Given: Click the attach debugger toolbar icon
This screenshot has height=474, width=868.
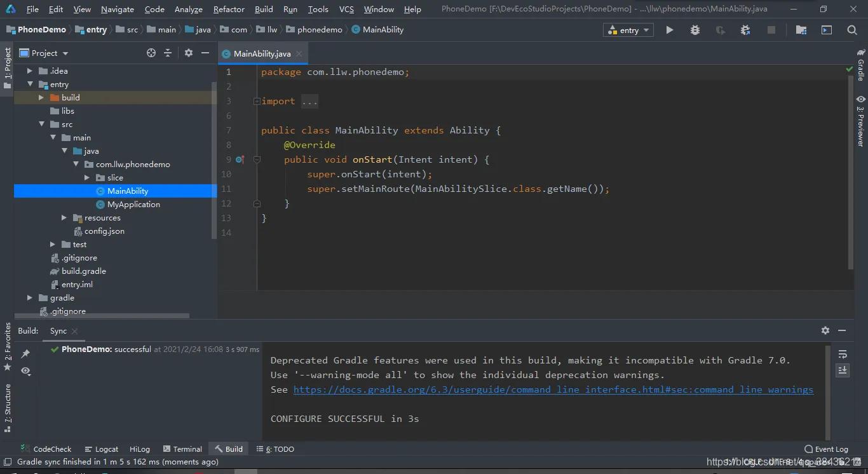Looking at the screenshot, I should click(745, 30).
